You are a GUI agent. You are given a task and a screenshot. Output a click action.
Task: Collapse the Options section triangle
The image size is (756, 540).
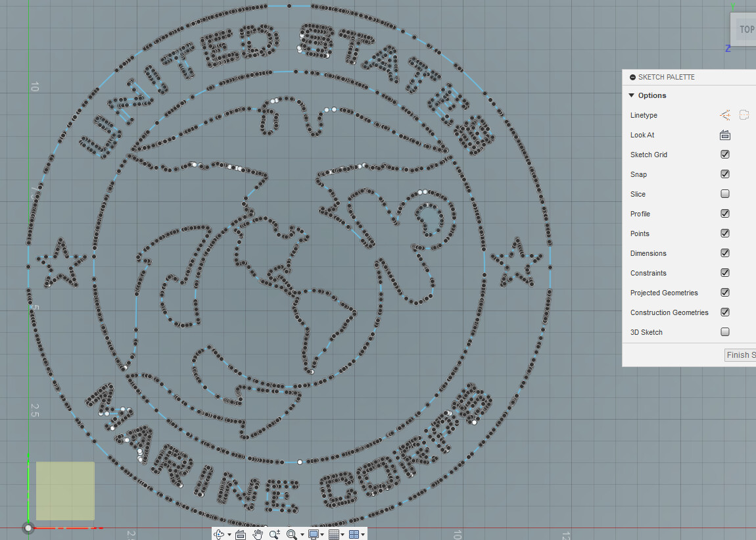click(x=632, y=95)
